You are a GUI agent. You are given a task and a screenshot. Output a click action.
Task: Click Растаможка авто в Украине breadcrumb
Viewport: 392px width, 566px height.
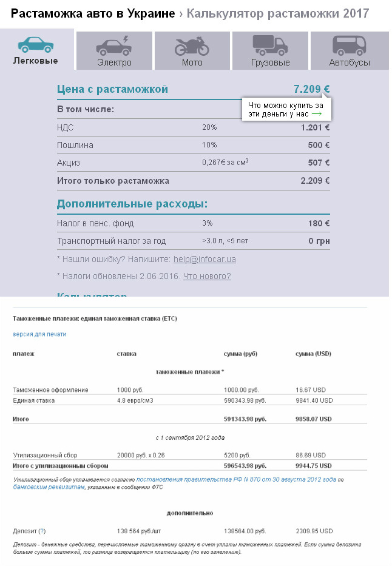[93, 13]
